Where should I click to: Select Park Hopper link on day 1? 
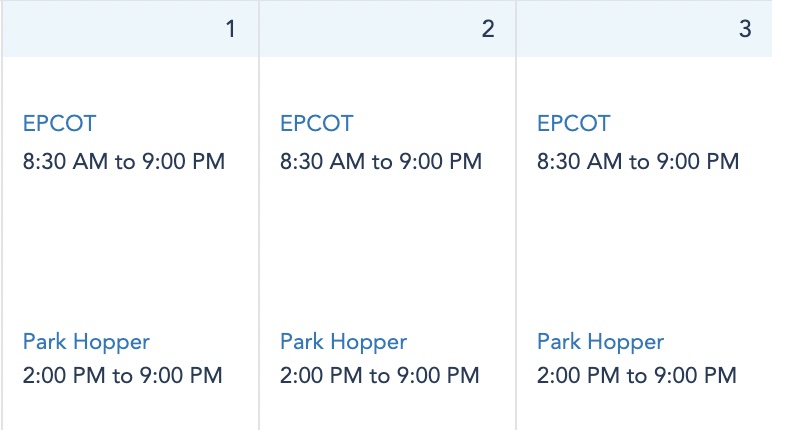[86, 342]
